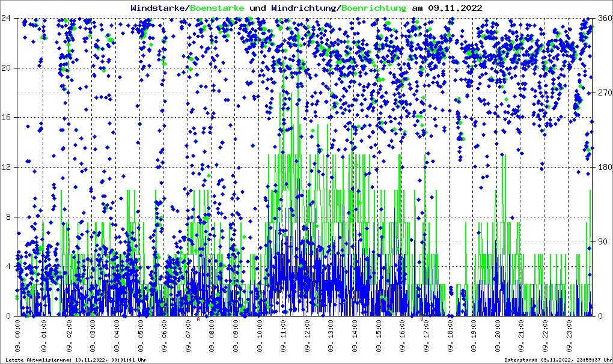Screen dimensions: 613x364
Task: Click the 01:00 time axis label
Action: point(43,336)
